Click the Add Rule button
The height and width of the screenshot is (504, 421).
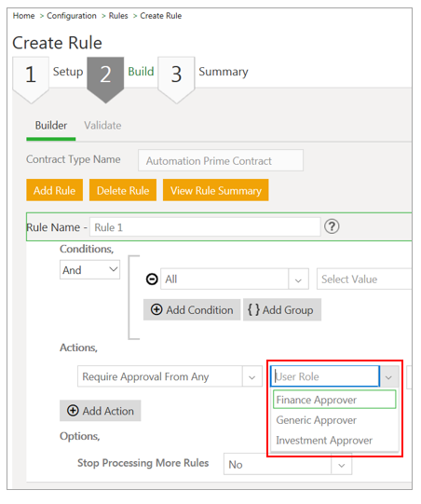pyautogui.click(x=55, y=190)
